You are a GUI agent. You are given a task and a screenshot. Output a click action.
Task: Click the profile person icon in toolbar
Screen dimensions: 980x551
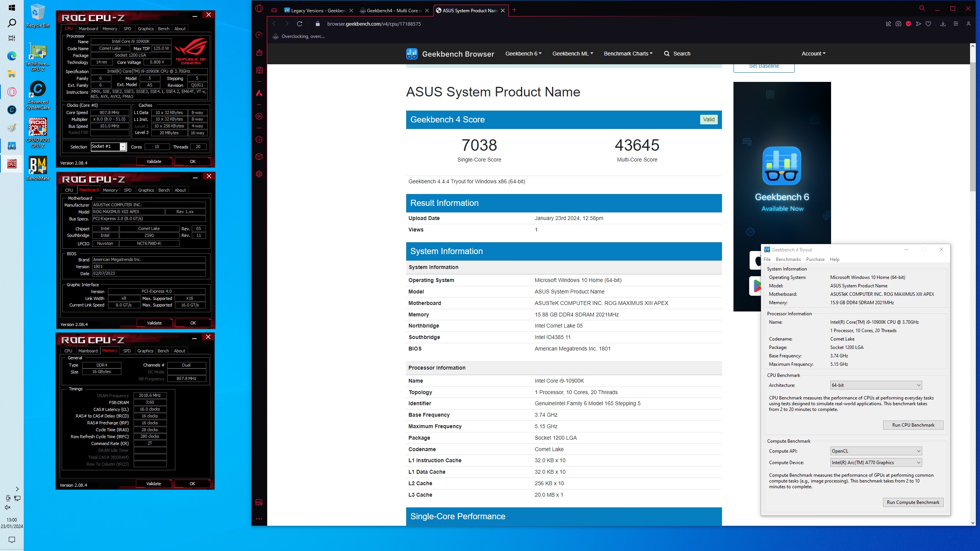pyautogui.click(x=969, y=24)
